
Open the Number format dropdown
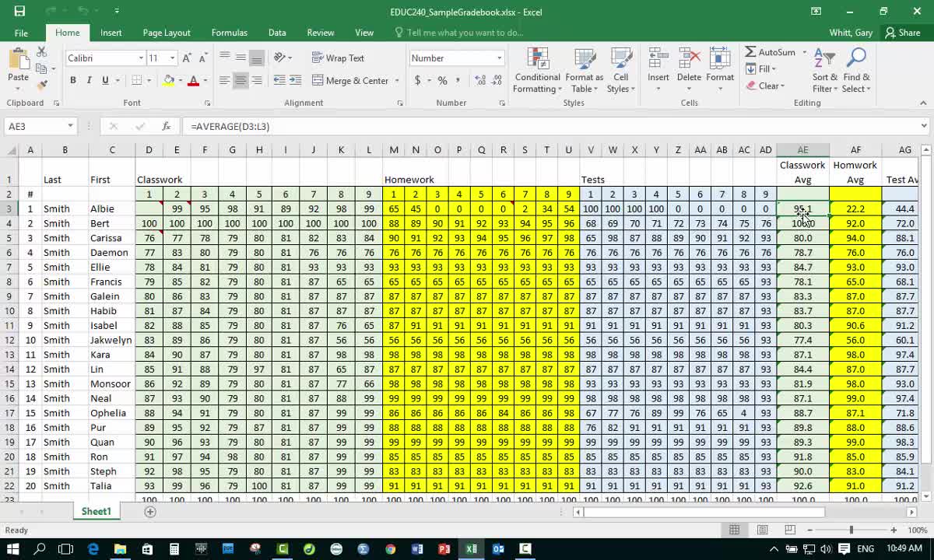coord(499,58)
